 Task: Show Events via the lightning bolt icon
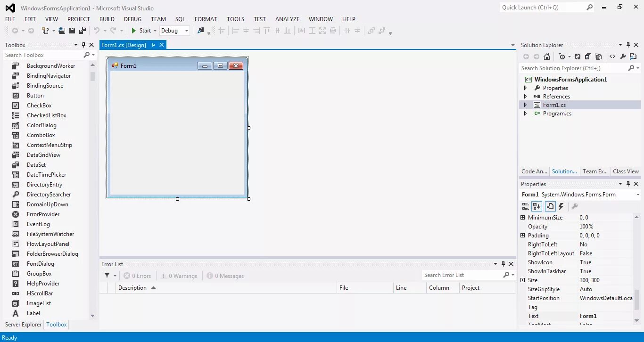561,206
